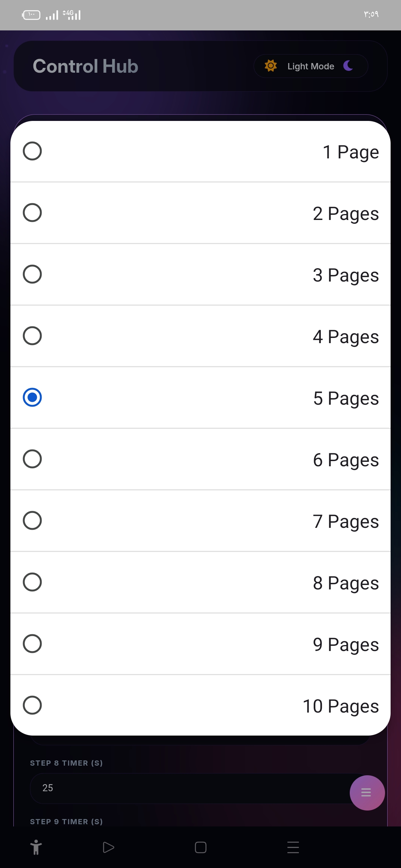This screenshot has width=401, height=868.
Task: Select the 4 Pages option row
Action: click(200, 336)
